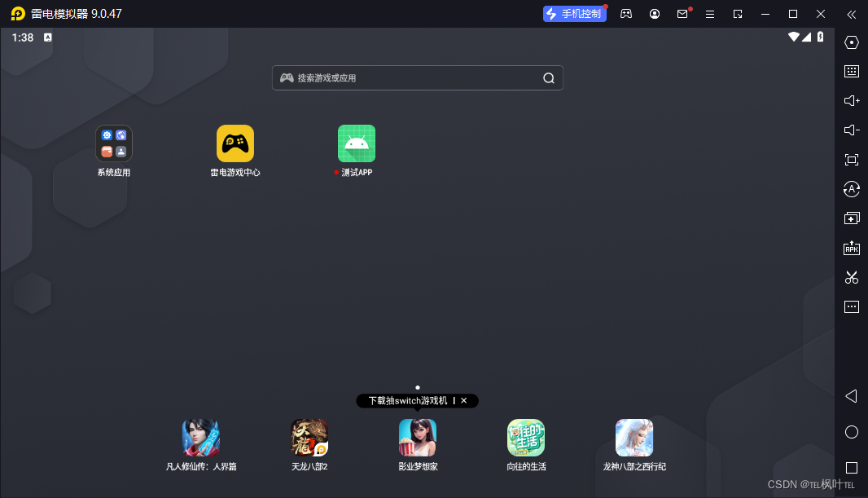This screenshot has width=868, height=498.
Task: Open 天龙八部2 game icon
Action: pyautogui.click(x=309, y=438)
